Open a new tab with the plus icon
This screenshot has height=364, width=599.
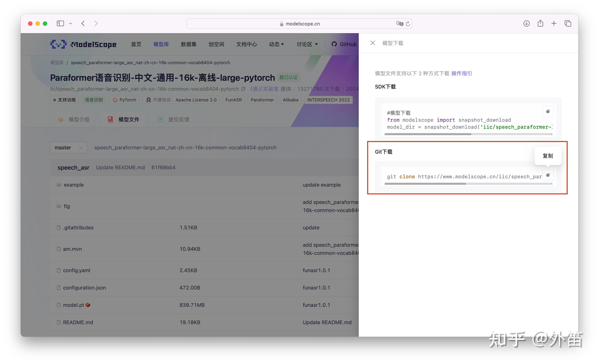point(554,23)
